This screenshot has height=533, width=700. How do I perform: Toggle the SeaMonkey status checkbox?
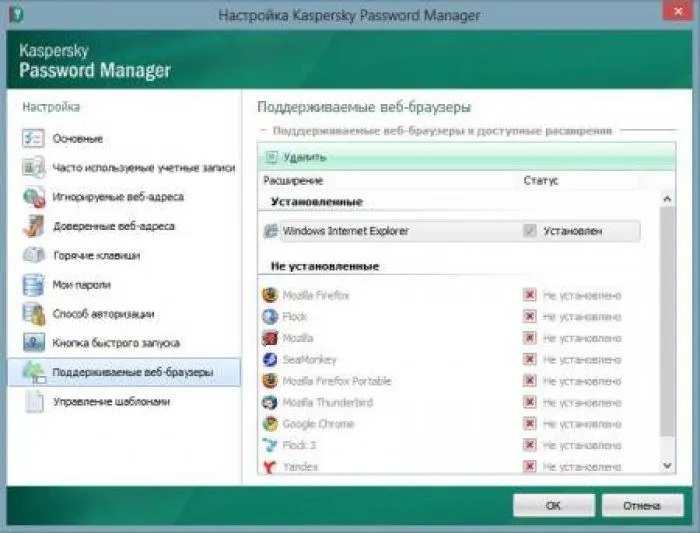529,359
